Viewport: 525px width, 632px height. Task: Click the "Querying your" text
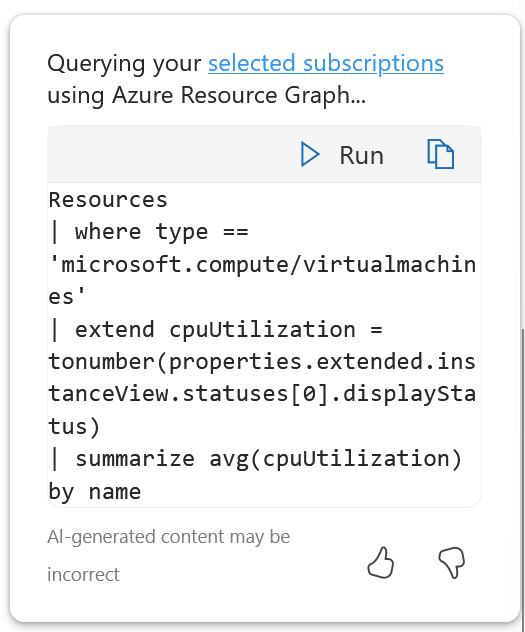click(125, 64)
